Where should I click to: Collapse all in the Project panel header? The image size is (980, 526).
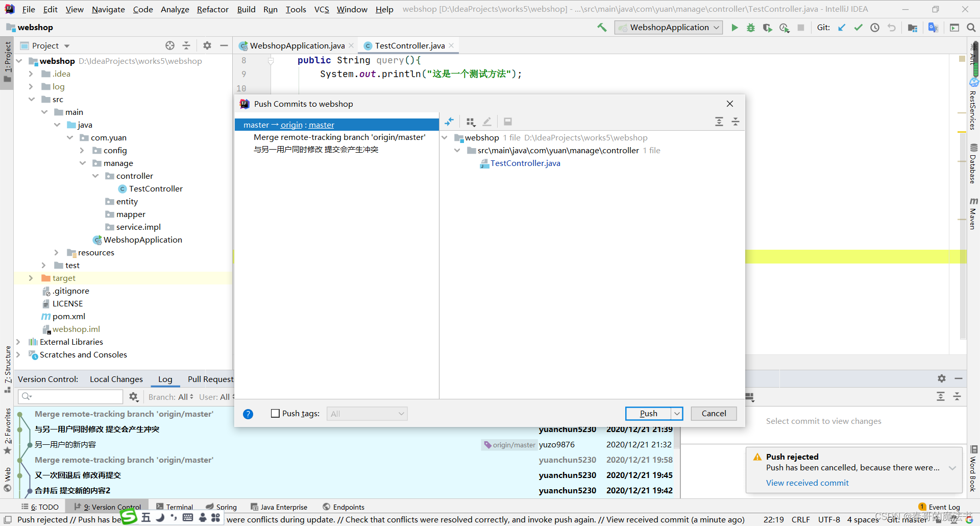186,45
